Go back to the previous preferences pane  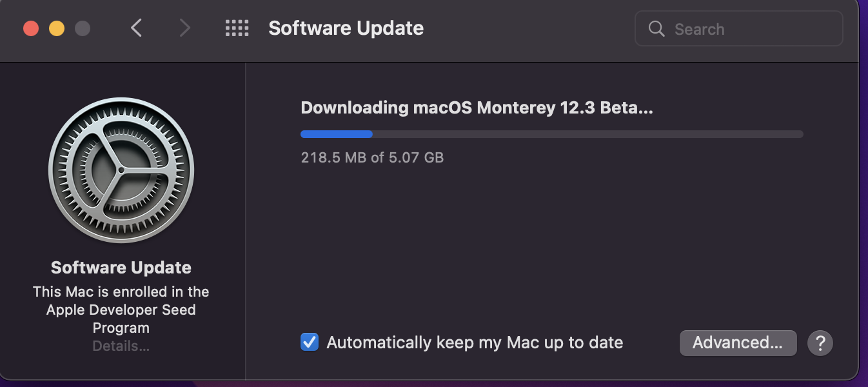coord(136,28)
